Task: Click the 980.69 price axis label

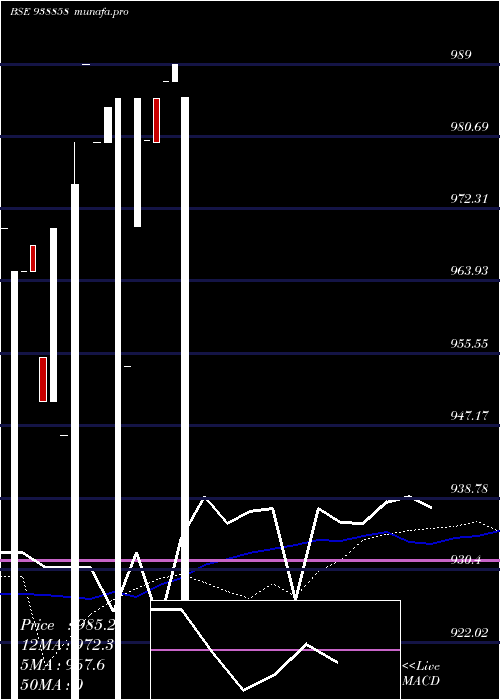Action: (469, 127)
